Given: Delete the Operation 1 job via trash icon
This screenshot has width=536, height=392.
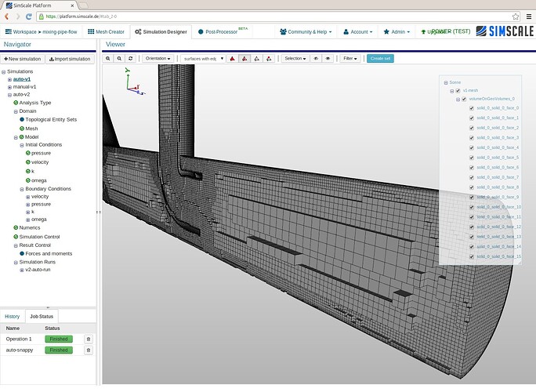Looking at the screenshot, I should 89,339.
